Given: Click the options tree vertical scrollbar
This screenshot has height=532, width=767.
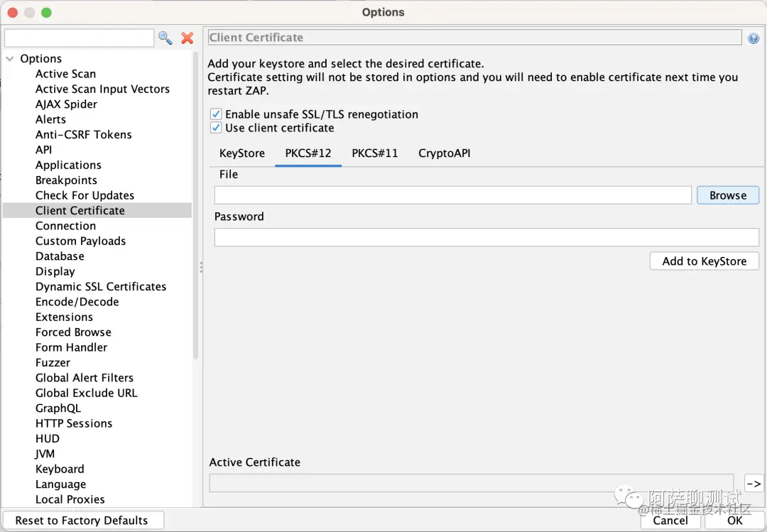Looking at the screenshot, I should coord(196,205).
